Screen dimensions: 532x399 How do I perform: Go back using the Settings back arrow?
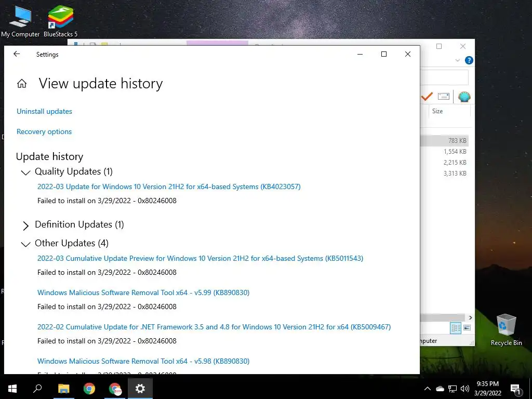pyautogui.click(x=17, y=54)
